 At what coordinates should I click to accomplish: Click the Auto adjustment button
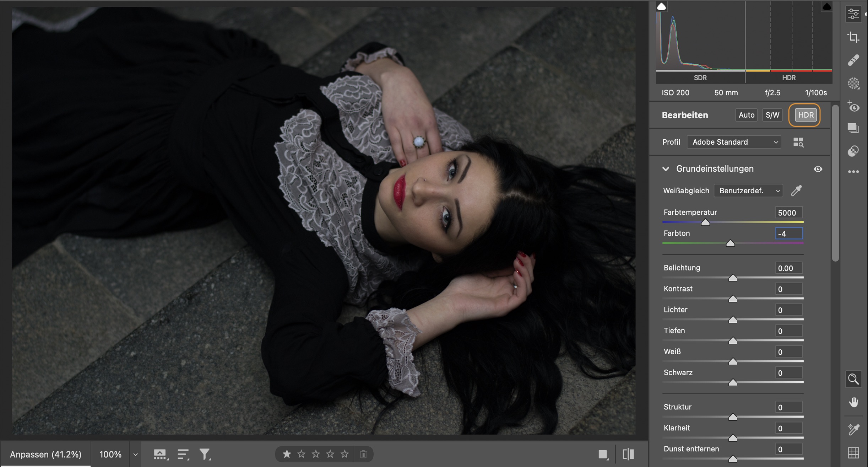pyautogui.click(x=746, y=115)
